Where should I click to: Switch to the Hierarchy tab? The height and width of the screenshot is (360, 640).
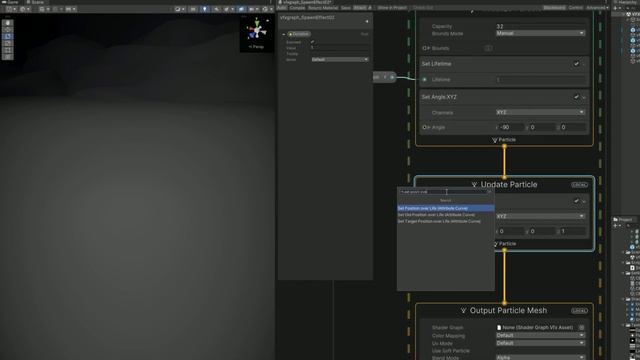coord(627,2)
